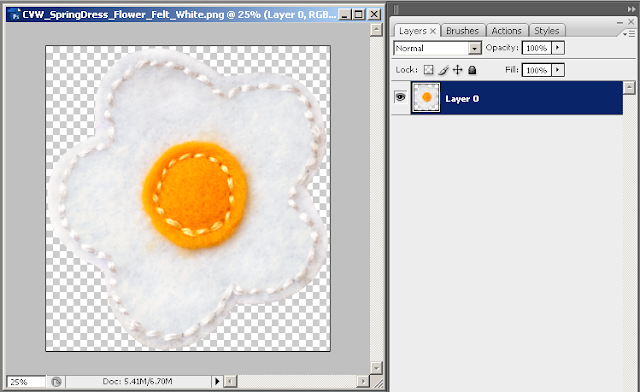Screen dimensions: 640x392
Task: Click the Doc: 5.41M/6.70M status text
Action: click(x=137, y=381)
